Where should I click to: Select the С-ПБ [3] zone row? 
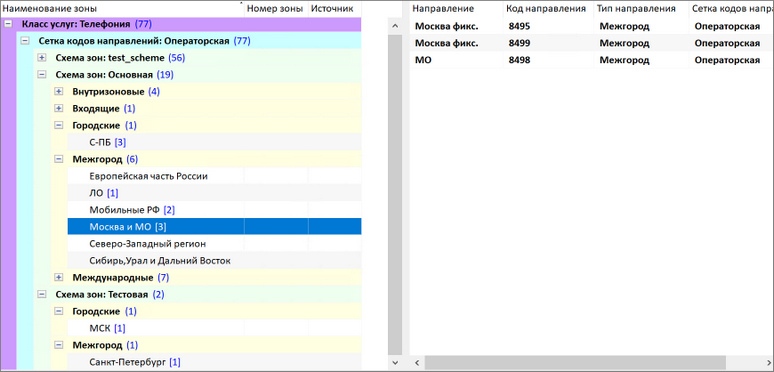(x=214, y=143)
